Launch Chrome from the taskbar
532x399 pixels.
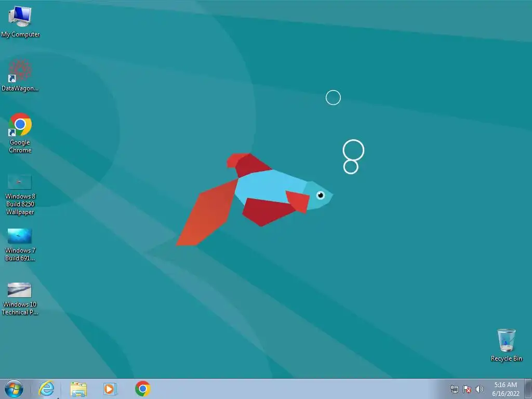pyautogui.click(x=142, y=389)
